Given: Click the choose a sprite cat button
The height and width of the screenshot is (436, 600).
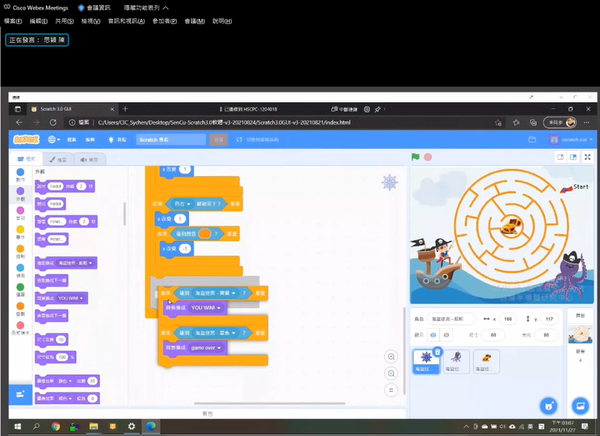Looking at the screenshot, I should click(x=549, y=406).
